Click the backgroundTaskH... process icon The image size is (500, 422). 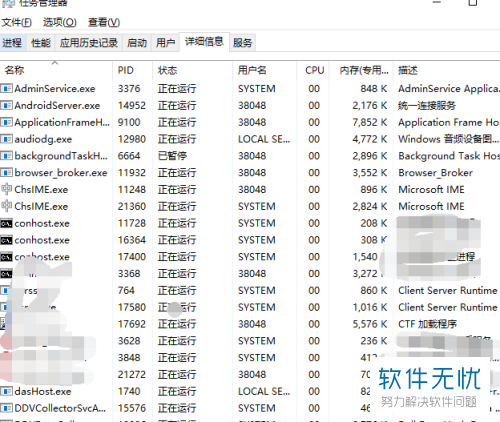6,156
